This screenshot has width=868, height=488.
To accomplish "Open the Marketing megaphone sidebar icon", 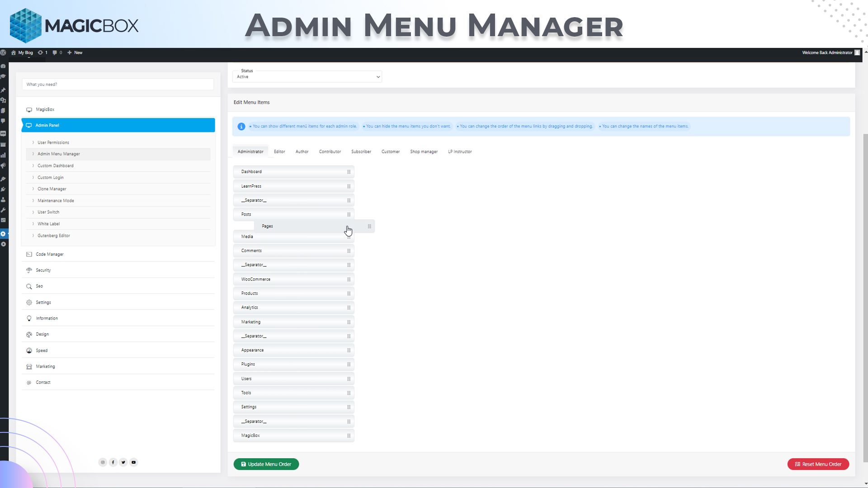I will (3, 166).
